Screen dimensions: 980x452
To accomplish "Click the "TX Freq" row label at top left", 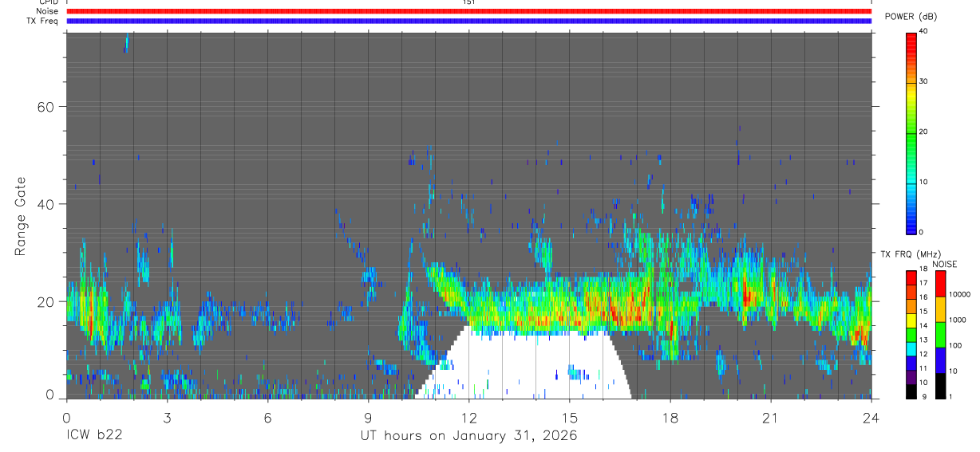I will (x=42, y=21).
